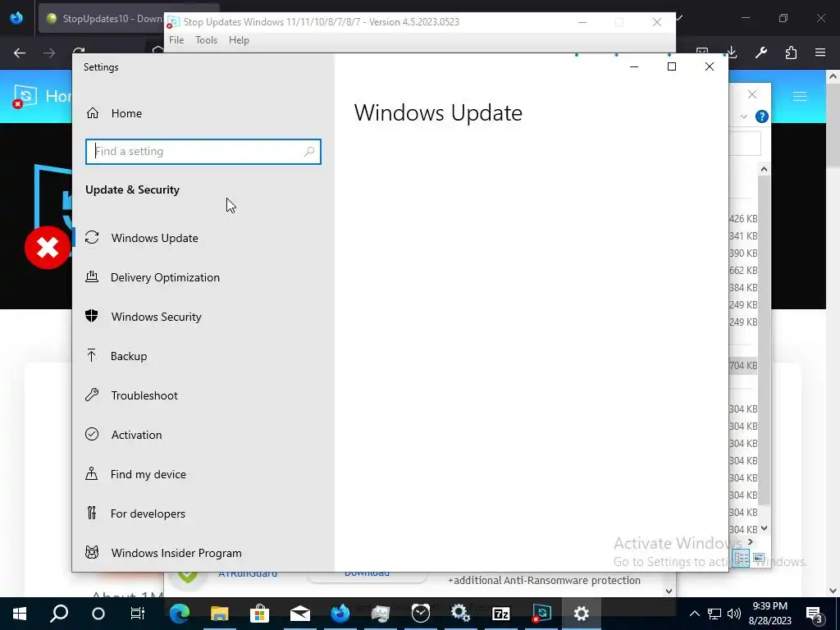The height and width of the screenshot is (630, 840).
Task: Click the site logo in page header
Action: coord(25,97)
